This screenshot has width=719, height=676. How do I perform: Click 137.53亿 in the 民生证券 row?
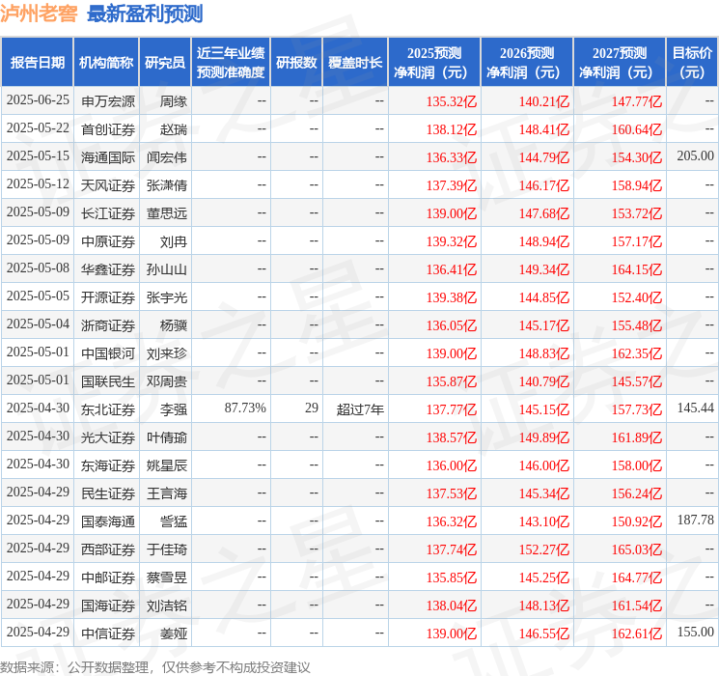tap(452, 493)
